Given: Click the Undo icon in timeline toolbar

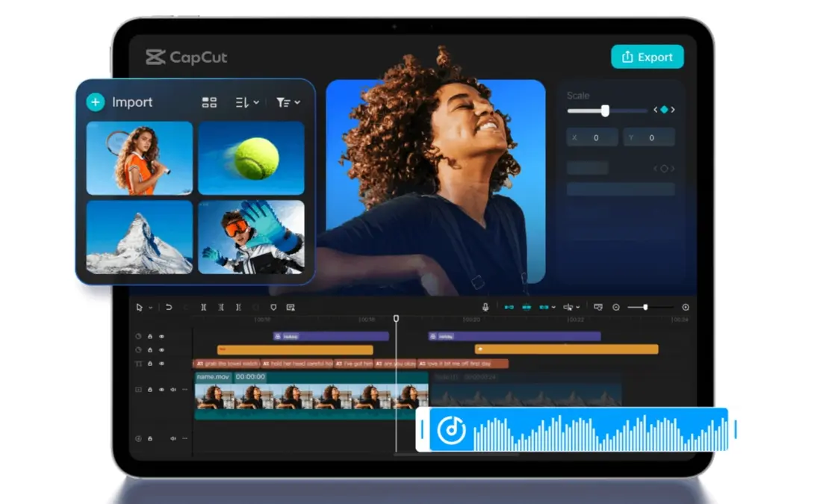Looking at the screenshot, I should pos(168,307).
